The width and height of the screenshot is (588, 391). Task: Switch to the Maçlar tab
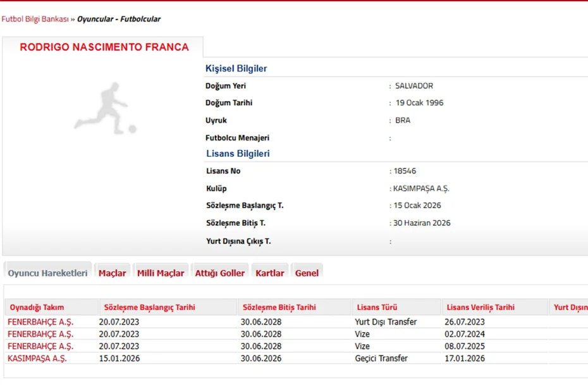(x=112, y=273)
